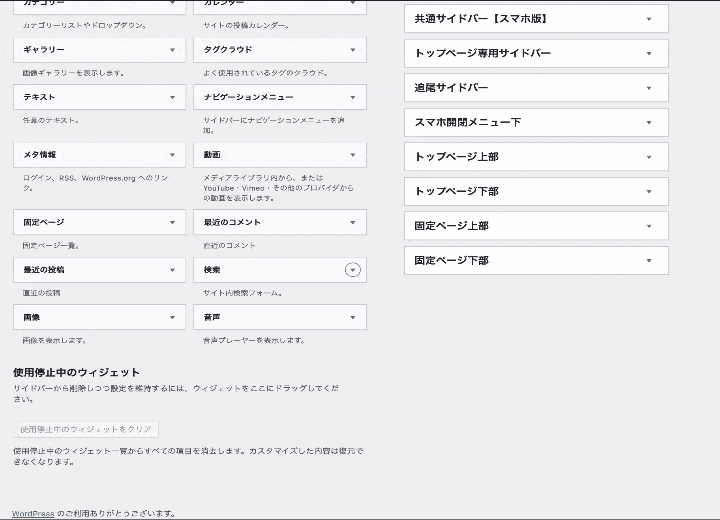The image size is (720, 520).
Task: Expand the ナビゲーションメニュー widget arrow
Action: (353, 97)
